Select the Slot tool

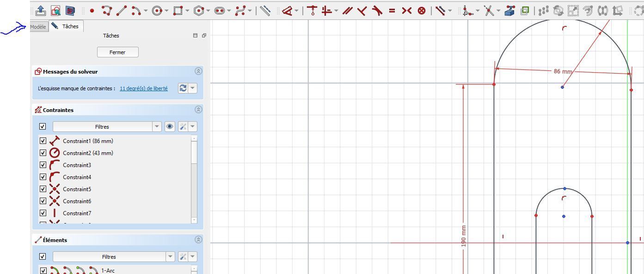(x=220, y=10)
